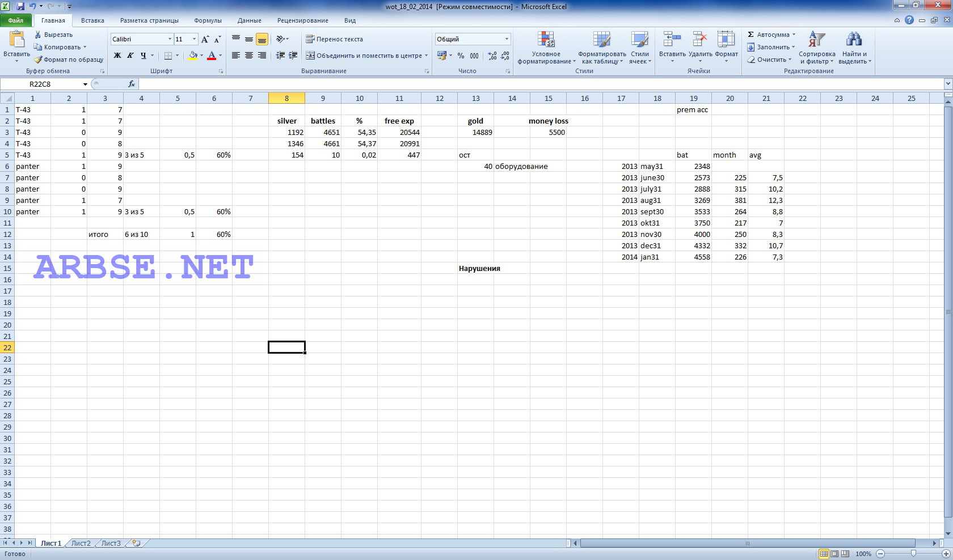Switch to sheet Лист2
Viewport: 953px width, 560px height.
pos(81,543)
